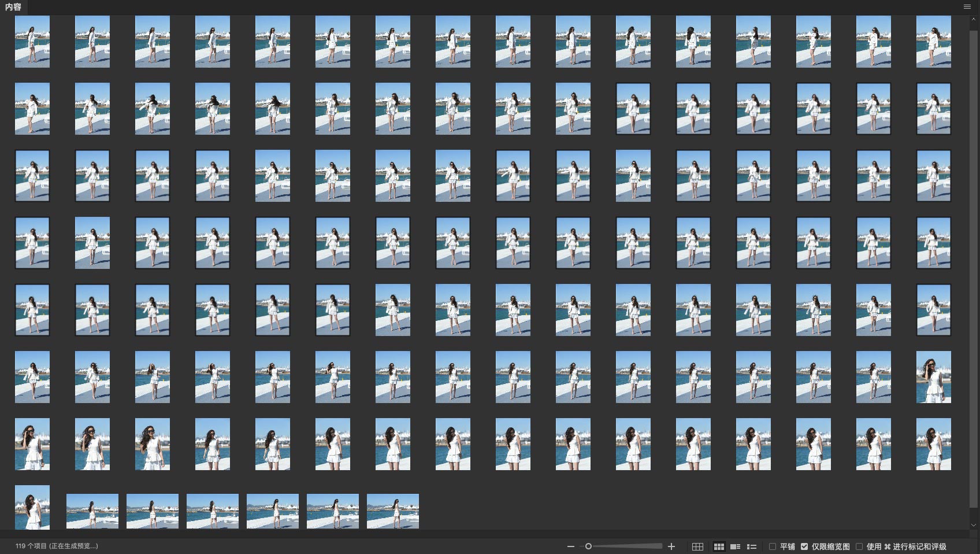Viewport: 980px width, 554px height.
Task: Click the plus icon to enlarge thumbnails
Action: (671, 546)
